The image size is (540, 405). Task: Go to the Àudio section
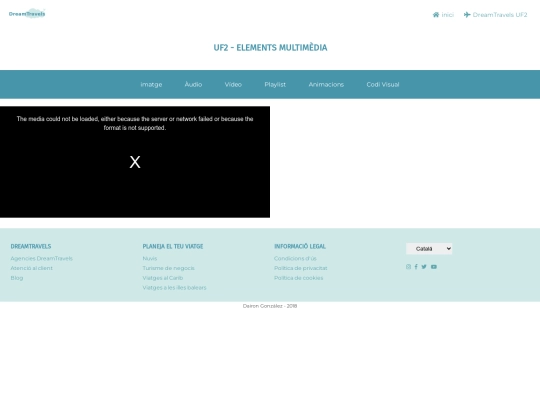coord(193,84)
